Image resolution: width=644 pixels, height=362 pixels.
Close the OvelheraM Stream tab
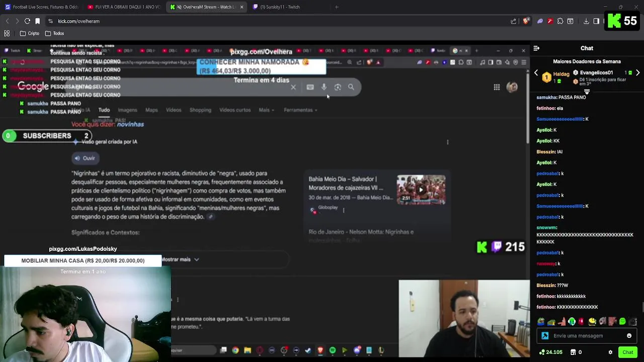pyautogui.click(x=242, y=7)
